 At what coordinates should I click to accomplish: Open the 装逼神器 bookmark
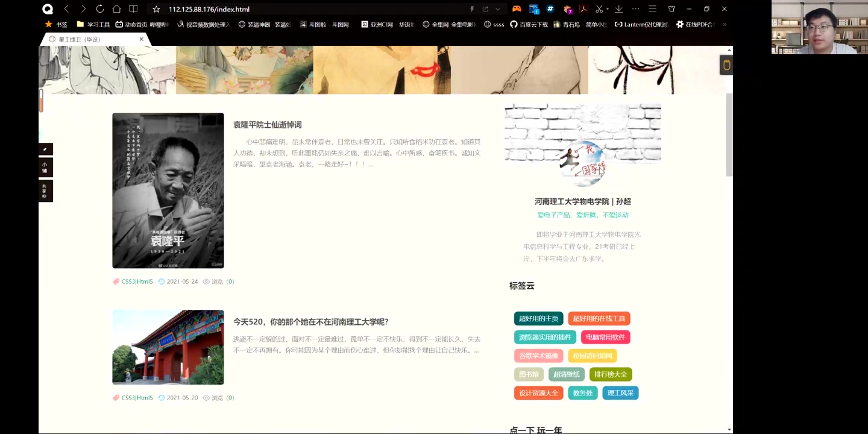tap(265, 25)
